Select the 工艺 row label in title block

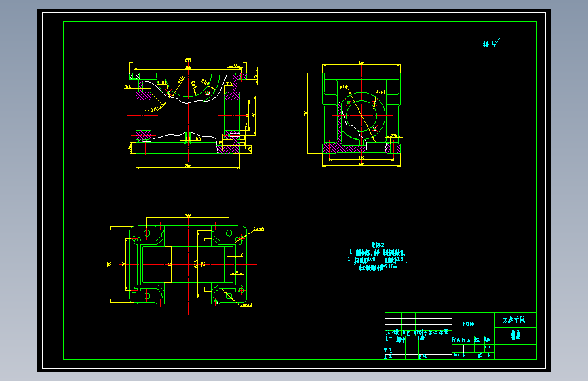pyautogui.click(x=389, y=356)
